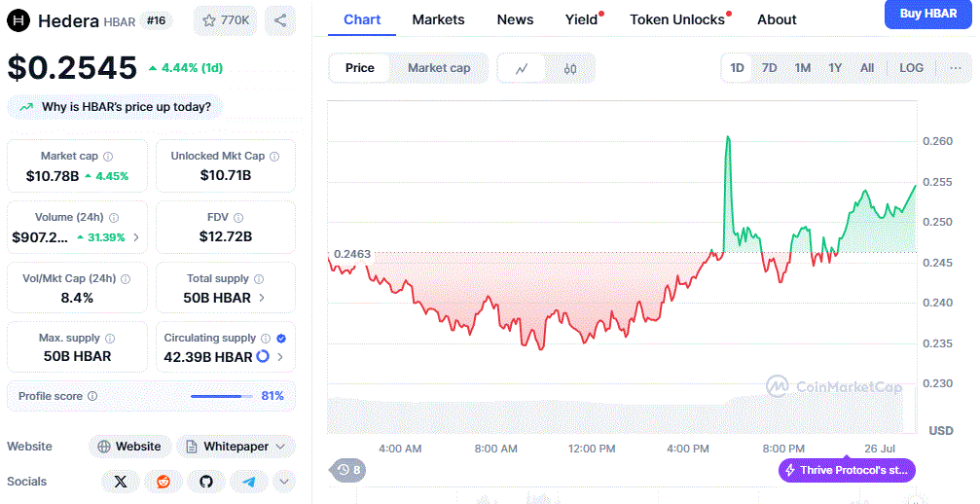This screenshot has height=504, width=980.
Task: Click the Buy HBAR button
Action: 928,14
